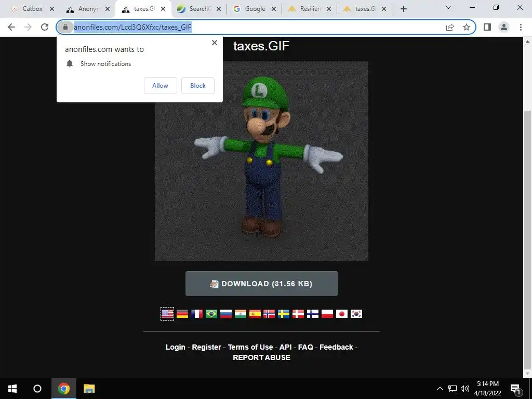Switch to the last taxes.GIF tab
The height and width of the screenshot is (399, 532).
(365, 9)
